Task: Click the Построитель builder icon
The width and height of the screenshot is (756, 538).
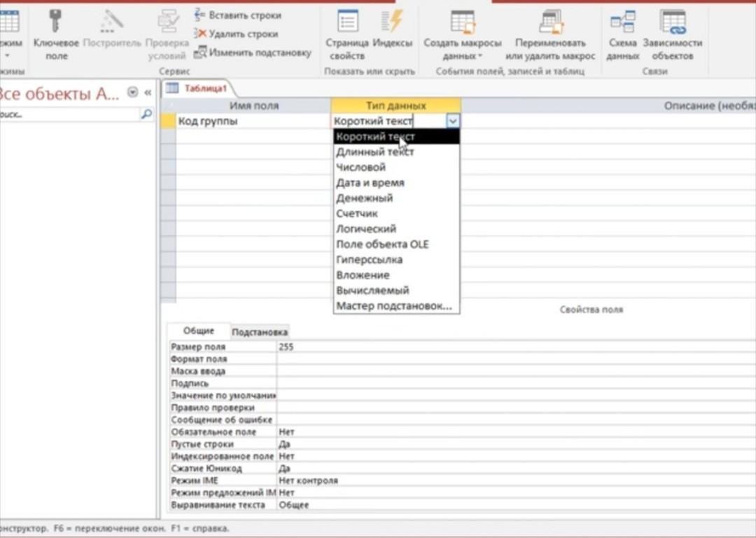Action: tap(112, 21)
